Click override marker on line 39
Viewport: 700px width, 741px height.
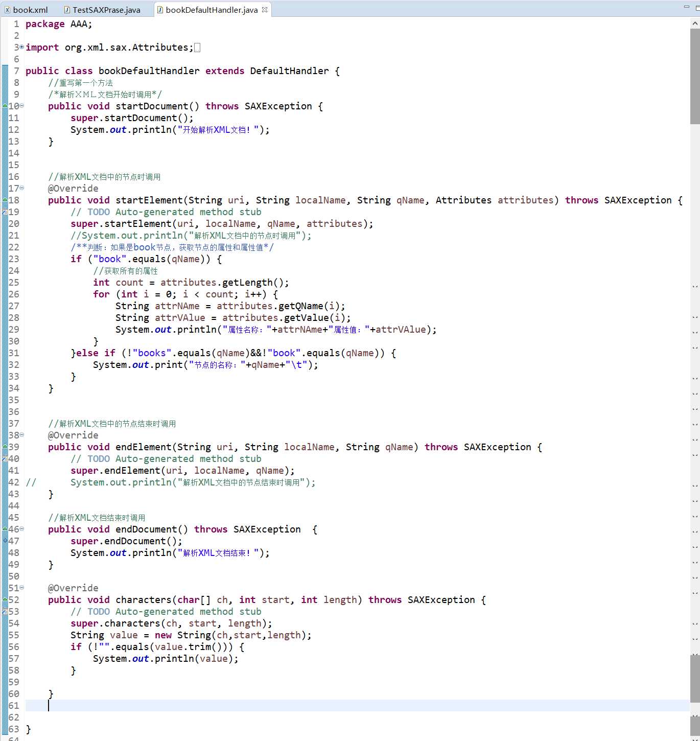[5, 447]
